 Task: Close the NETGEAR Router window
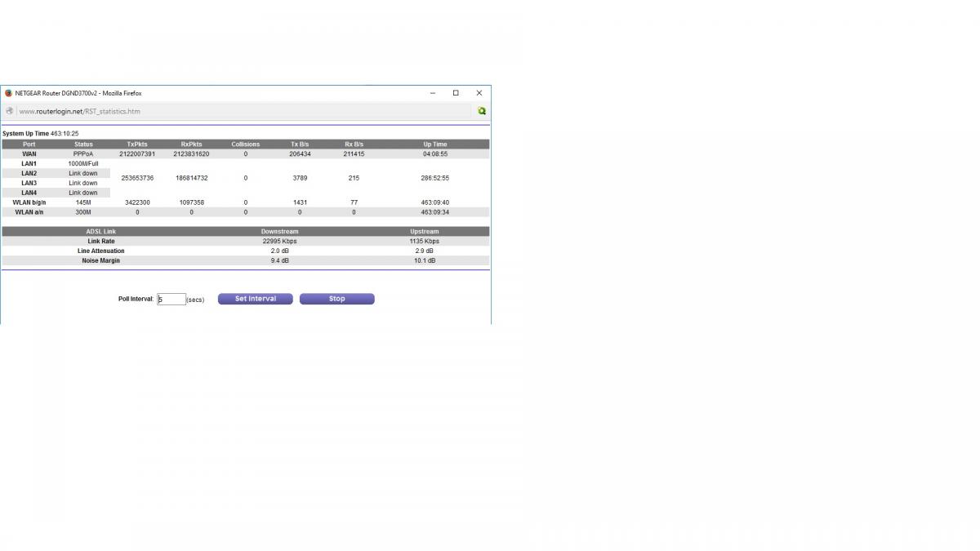coord(479,93)
